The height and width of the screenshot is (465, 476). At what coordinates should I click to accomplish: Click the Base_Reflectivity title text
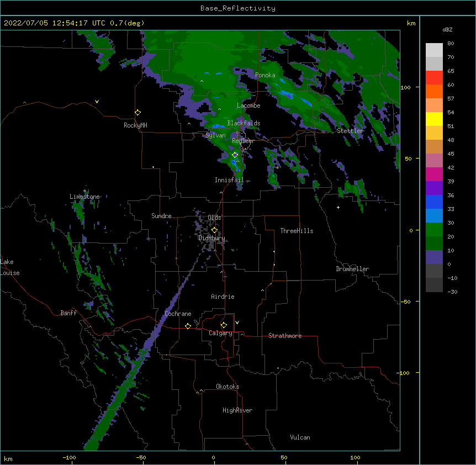pyautogui.click(x=238, y=8)
